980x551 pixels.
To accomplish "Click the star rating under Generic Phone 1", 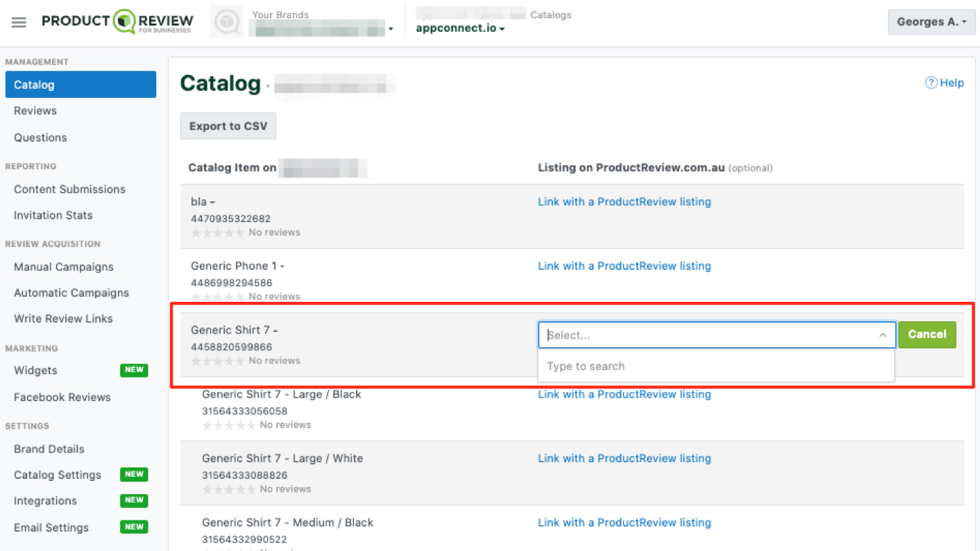I will [218, 296].
